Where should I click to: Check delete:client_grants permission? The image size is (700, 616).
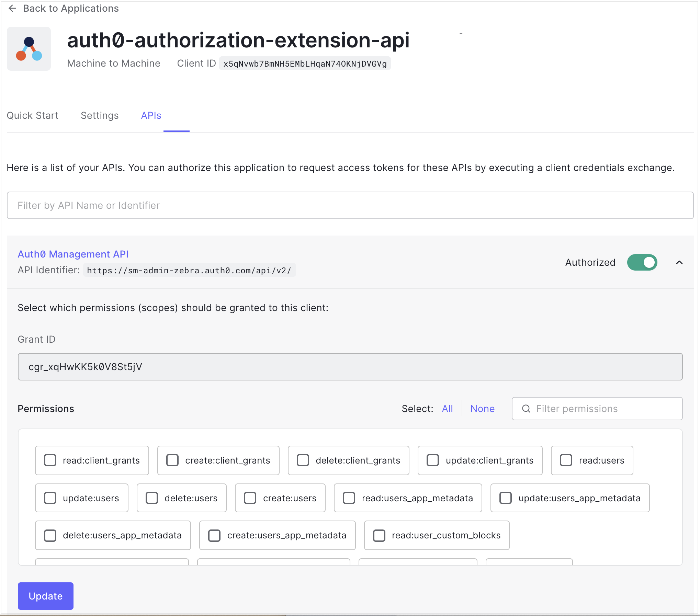[x=303, y=460]
